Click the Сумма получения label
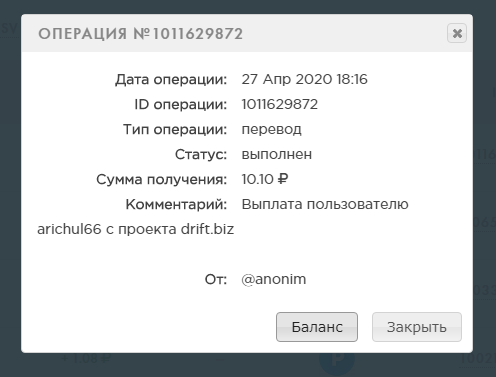Screen dimensions: 496x377 (162, 180)
